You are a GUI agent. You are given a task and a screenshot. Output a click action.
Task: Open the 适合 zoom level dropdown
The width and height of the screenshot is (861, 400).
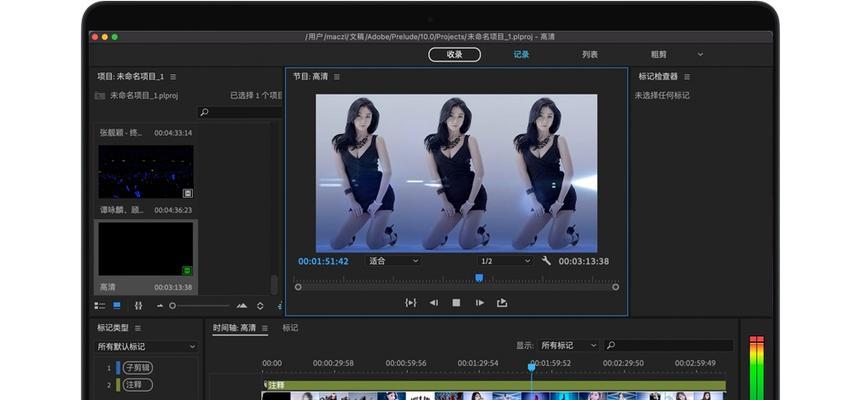(x=393, y=261)
